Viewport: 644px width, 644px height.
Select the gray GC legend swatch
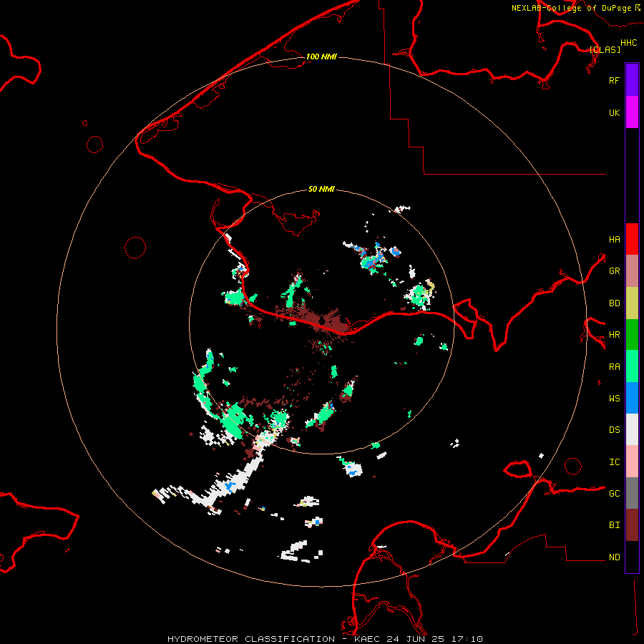(x=632, y=493)
